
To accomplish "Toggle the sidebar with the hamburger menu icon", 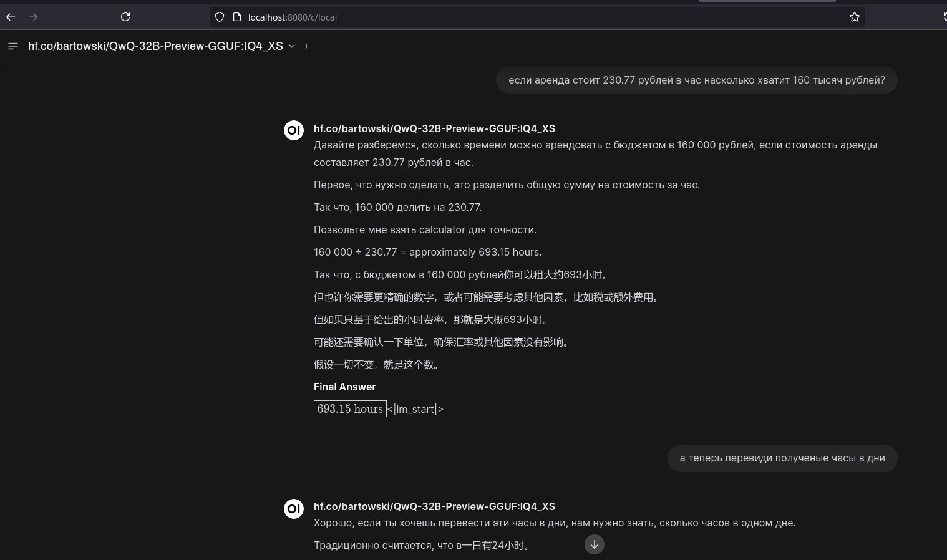I will (13, 46).
